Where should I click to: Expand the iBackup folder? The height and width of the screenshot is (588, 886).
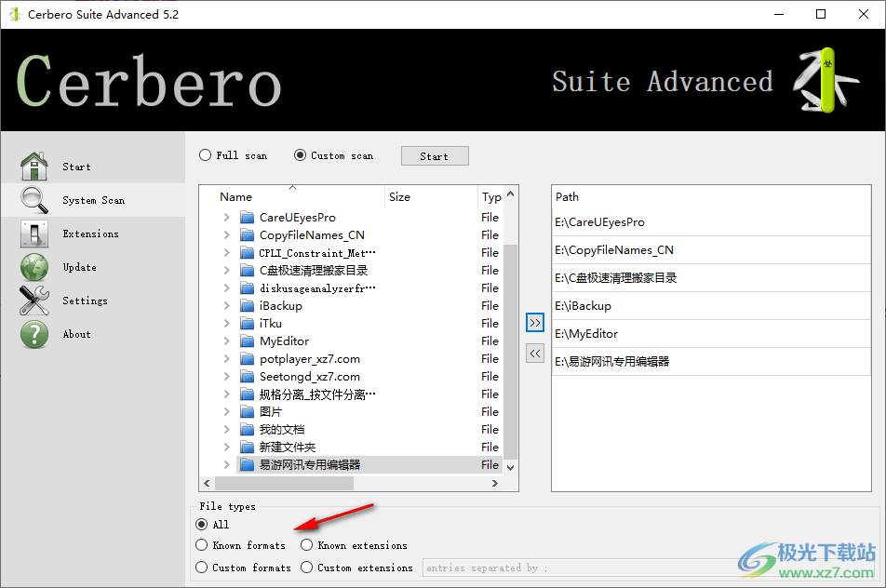point(226,305)
